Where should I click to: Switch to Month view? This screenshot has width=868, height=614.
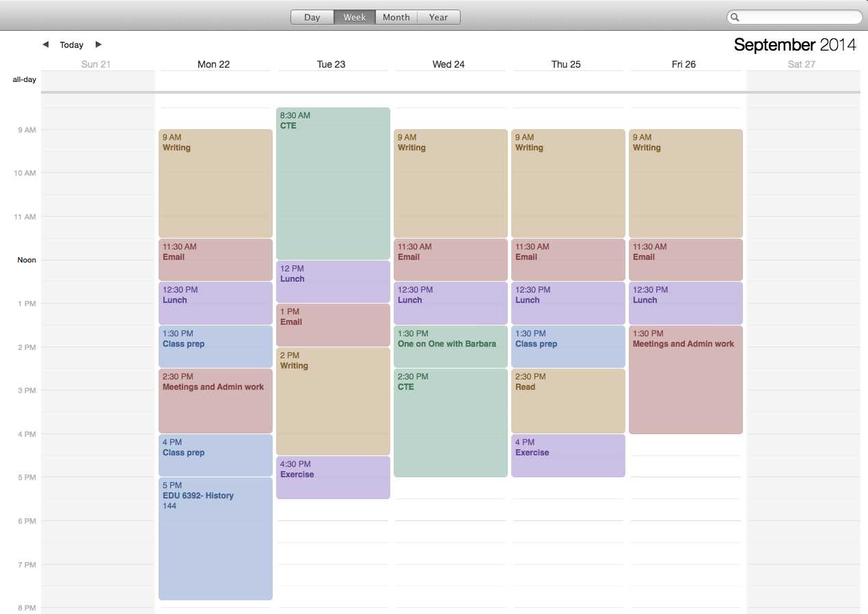[396, 17]
